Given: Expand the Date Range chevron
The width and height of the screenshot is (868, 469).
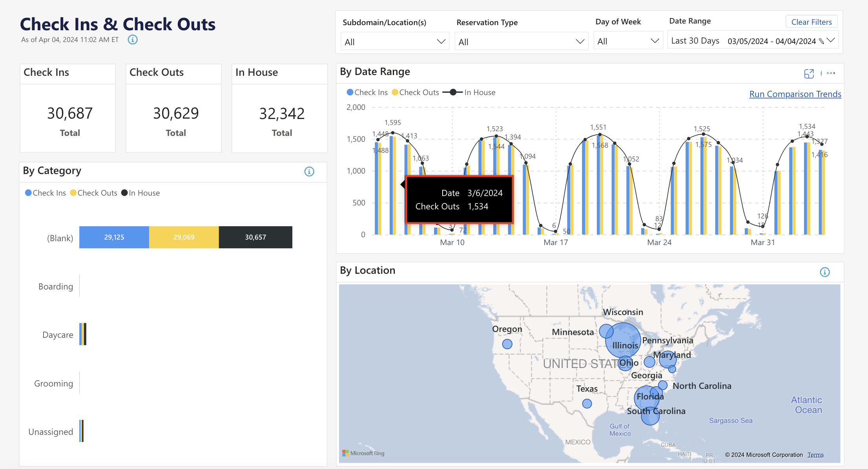Looking at the screenshot, I should (830, 40).
